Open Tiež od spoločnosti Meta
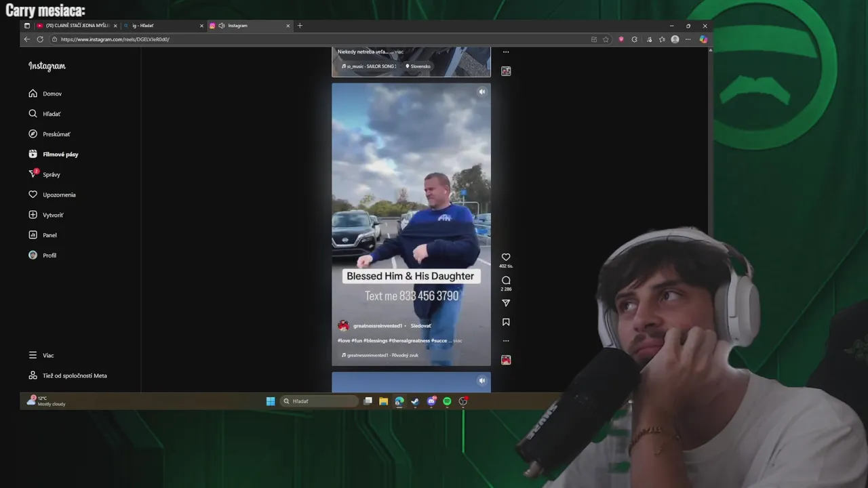Viewport: 868px width, 488px height. 68,375
